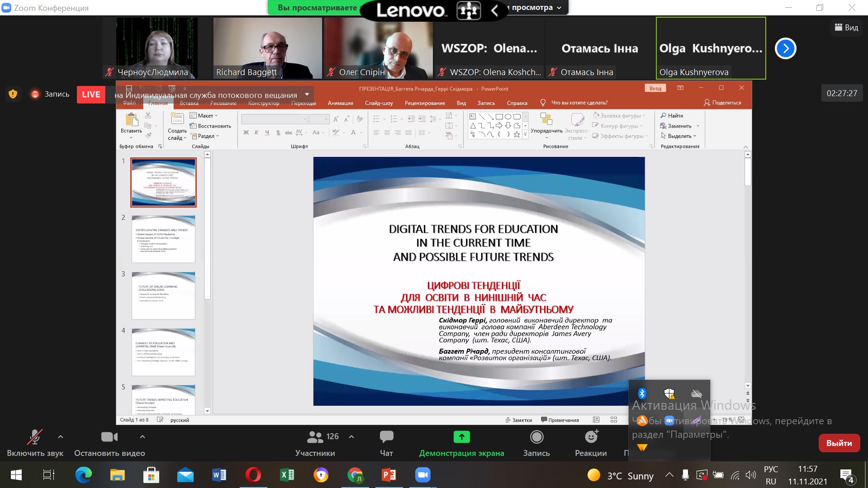Click the LIVE streaming indicator
The image size is (868, 488).
[91, 95]
